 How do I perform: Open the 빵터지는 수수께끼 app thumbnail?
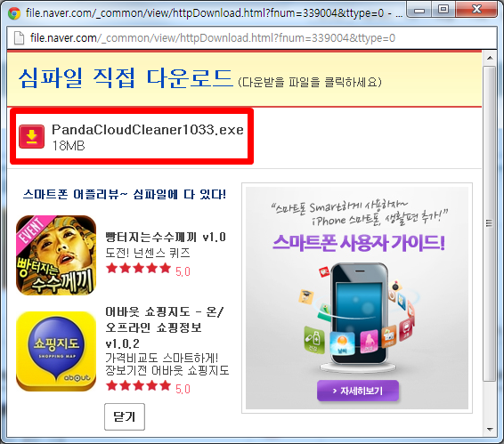56,255
